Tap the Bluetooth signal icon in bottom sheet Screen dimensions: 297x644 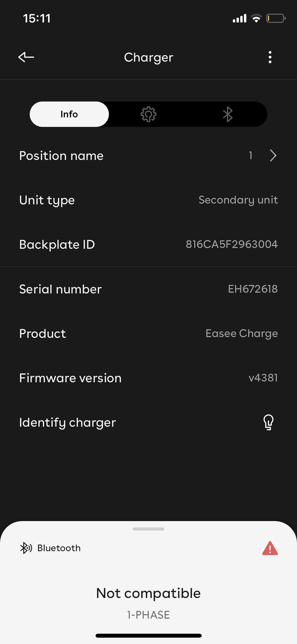tap(26, 548)
